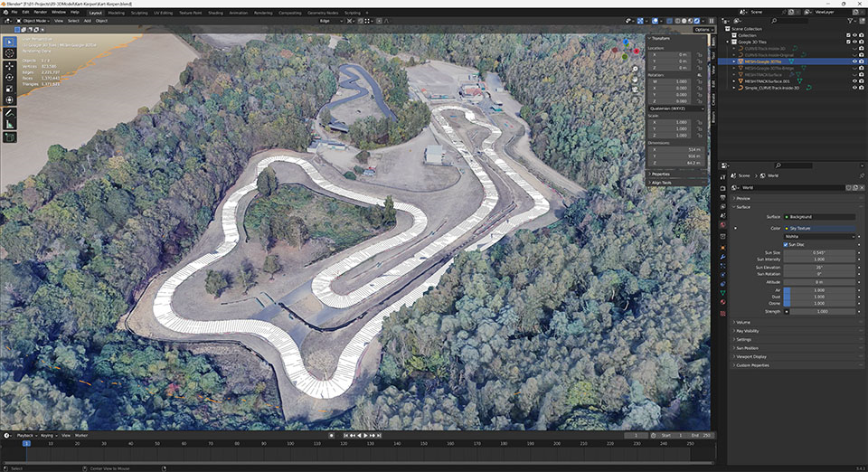Select the Measure tool
Screen dimensions: 868x472
pyautogui.click(x=9, y=124)
